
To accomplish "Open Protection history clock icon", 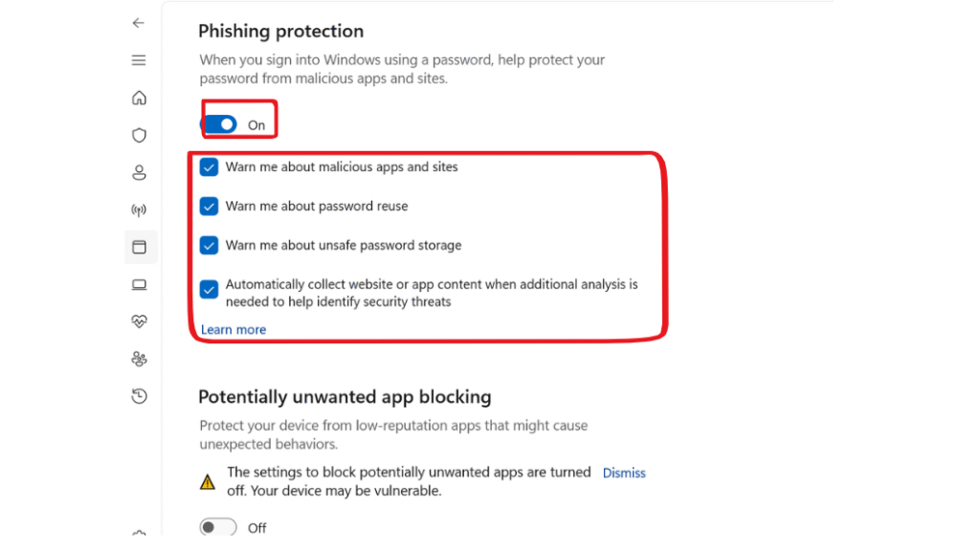I will [139, 396].
